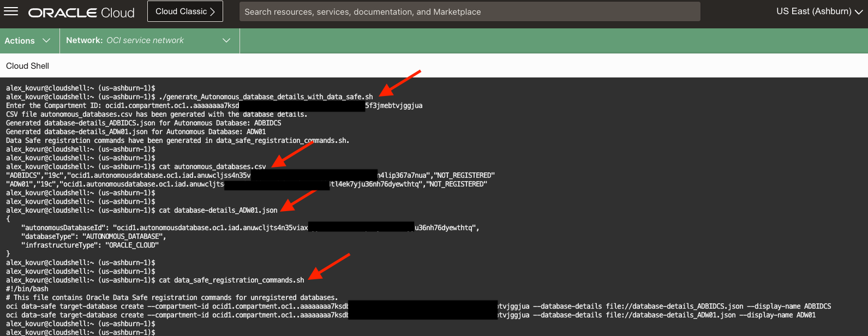
Task: Expand the Actions menu
Action: click(27, 41)
